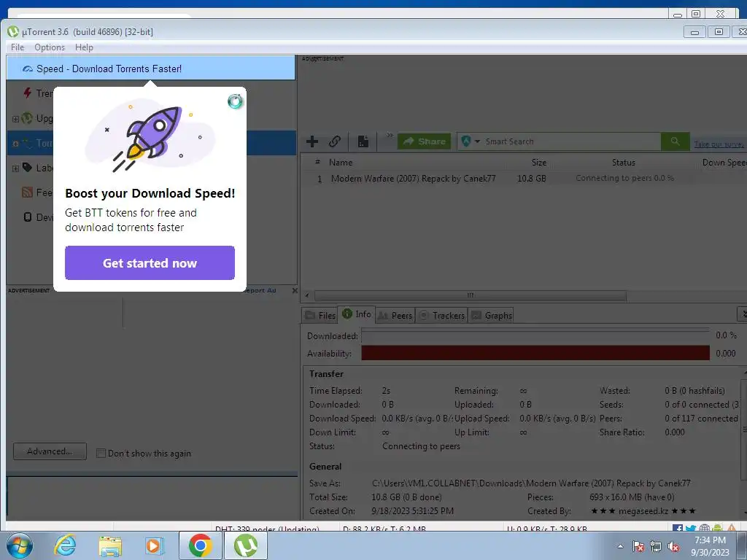Open Windows Explorer from the taskbar
Viewport: 747px width, 560px height.
[x=110, y=545]
